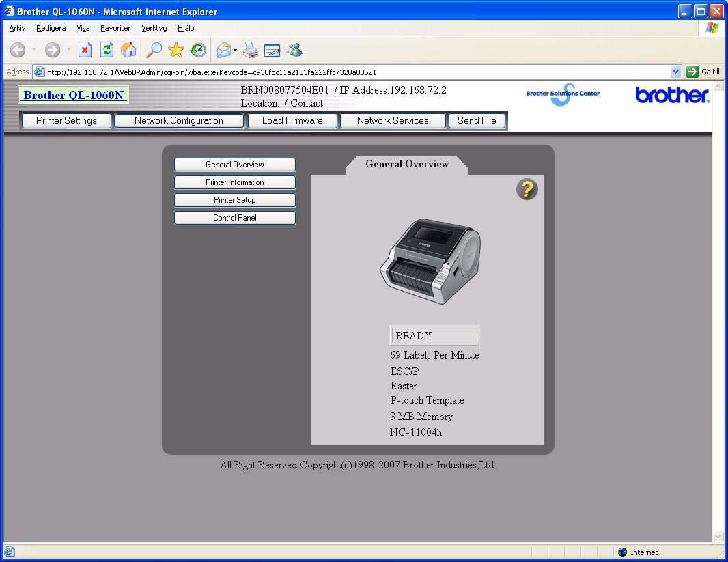Click the IE Back arrow button
The image size is (728, 562).
(18, 50)
